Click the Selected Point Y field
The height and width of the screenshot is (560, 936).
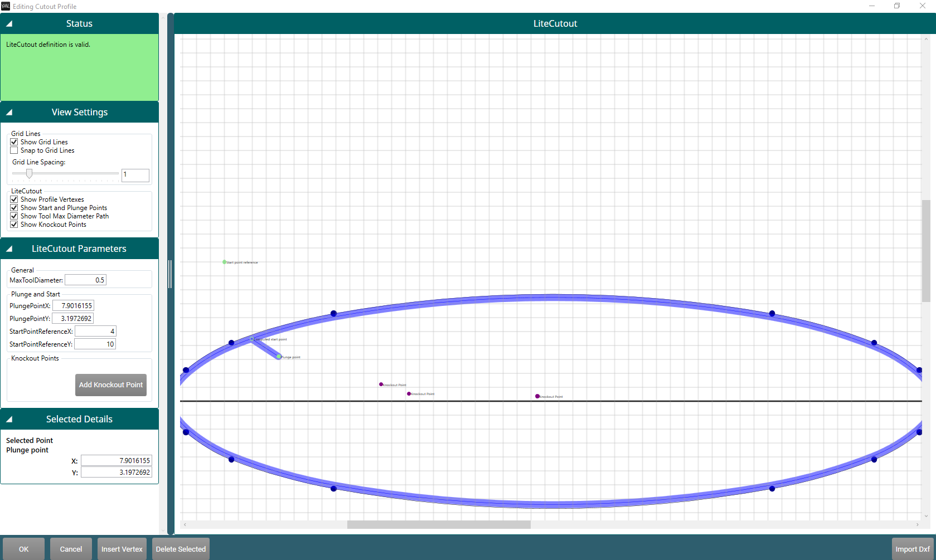coord(117,473)
